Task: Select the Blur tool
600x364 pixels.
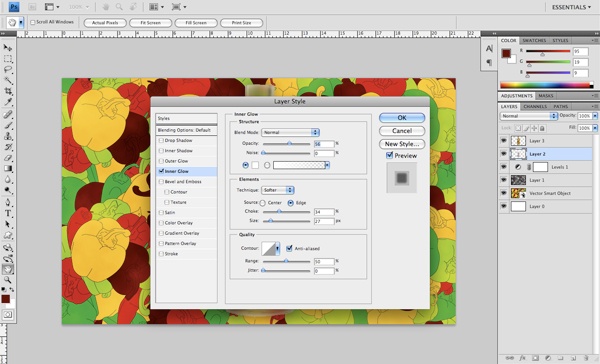Action: tap(8, 179)
